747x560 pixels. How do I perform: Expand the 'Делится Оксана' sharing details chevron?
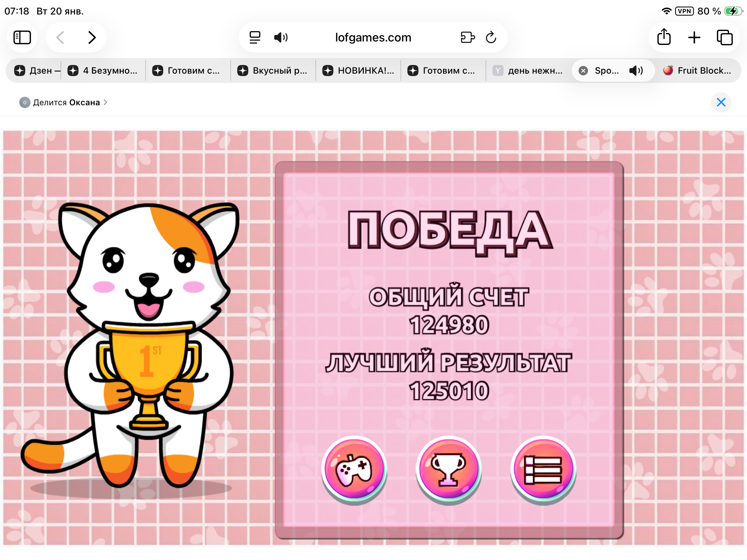[x=105, y=102]
